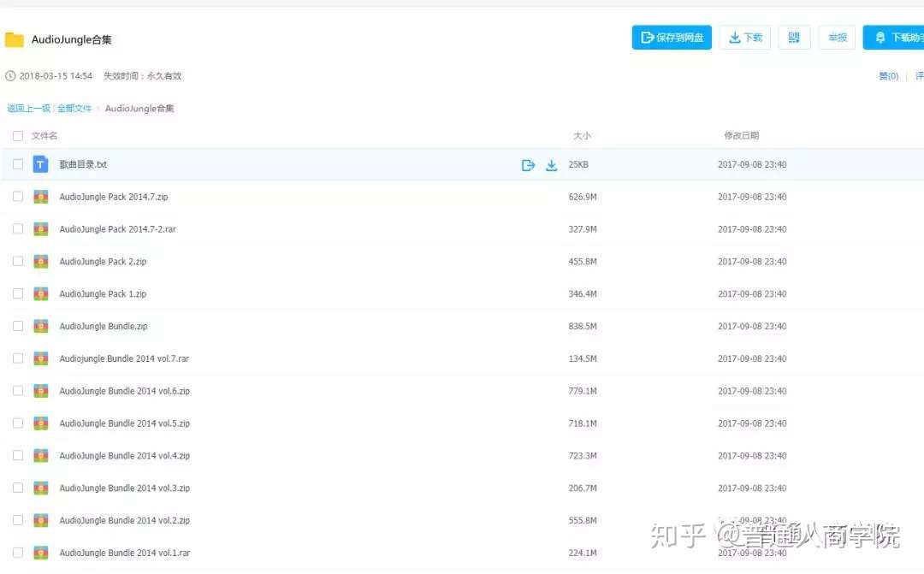Click the archive icon of Bundle 2014 vol.3.zip
The image size is (924, 574).
coord(41,488)
